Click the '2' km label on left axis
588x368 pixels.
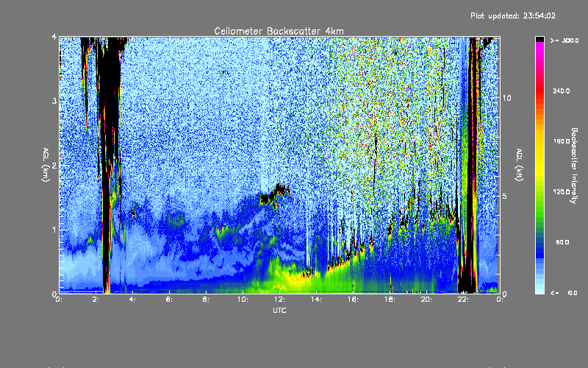coord(54,165)
